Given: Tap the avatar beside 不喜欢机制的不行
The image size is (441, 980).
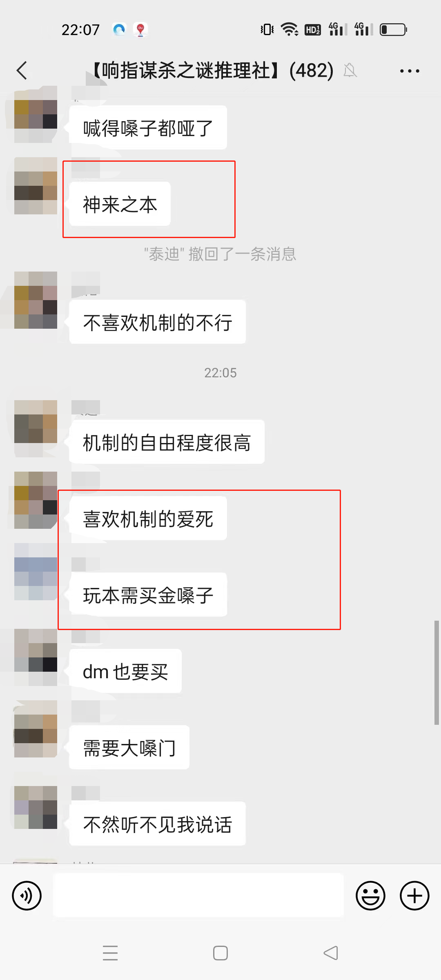Looking at the screenshot, I should [36, 300].
